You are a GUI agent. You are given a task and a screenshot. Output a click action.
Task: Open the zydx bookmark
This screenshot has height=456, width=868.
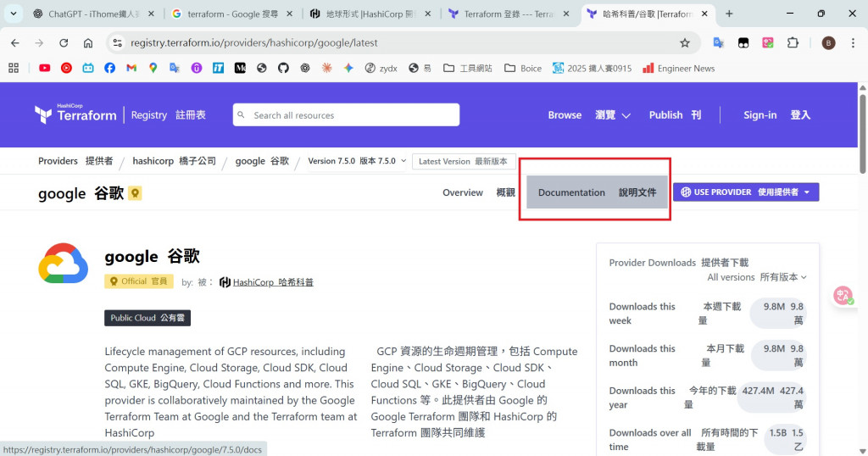pyautogui.click(x=381, y=68)
